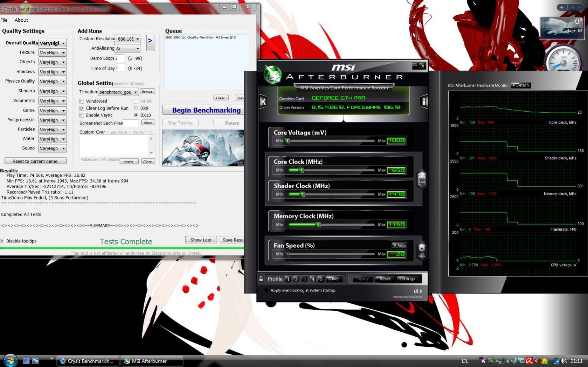This screenshot has width=588, height=367.
Task: Click the DE language bar indicator
Action: coord(465,361)
